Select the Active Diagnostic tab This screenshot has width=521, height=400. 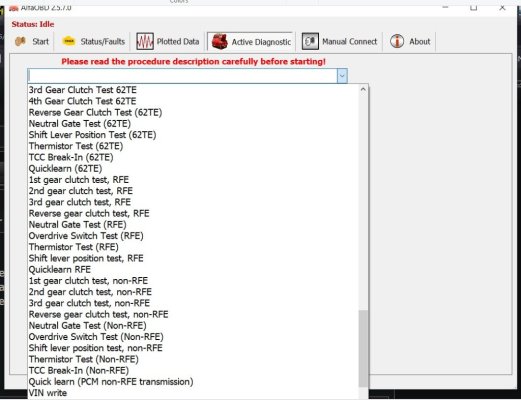click(x=251, y=42)
